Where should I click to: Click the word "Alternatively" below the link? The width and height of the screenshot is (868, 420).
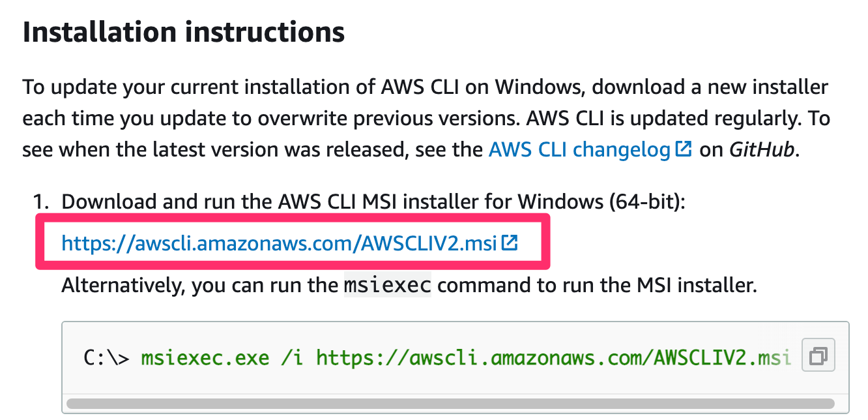pyautogui.click(x=117, y=285)
